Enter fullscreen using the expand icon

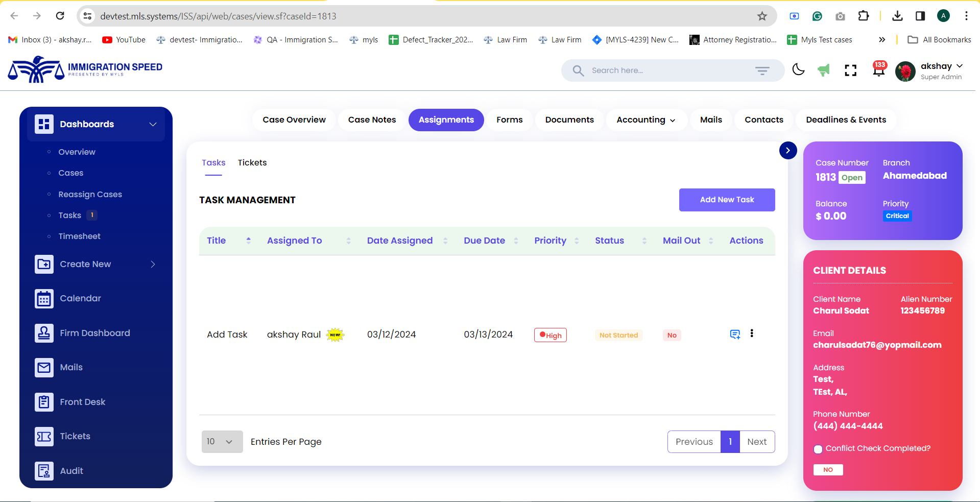[850, 70]
